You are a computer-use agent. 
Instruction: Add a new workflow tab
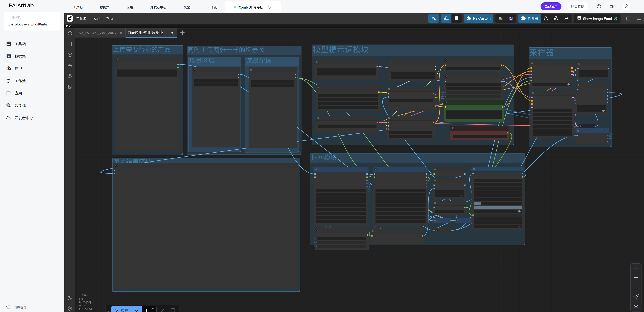[x=182, y=33]
